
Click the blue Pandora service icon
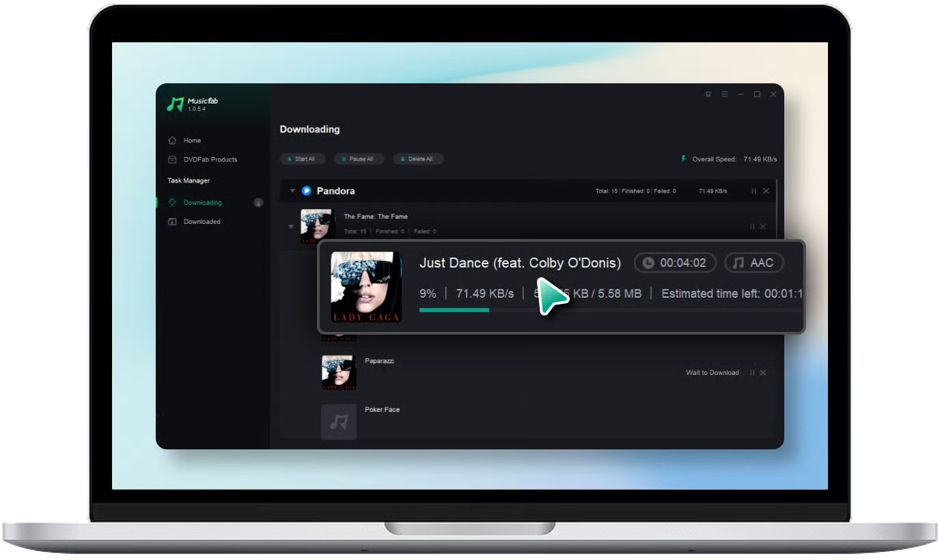(x=307, y=191)
